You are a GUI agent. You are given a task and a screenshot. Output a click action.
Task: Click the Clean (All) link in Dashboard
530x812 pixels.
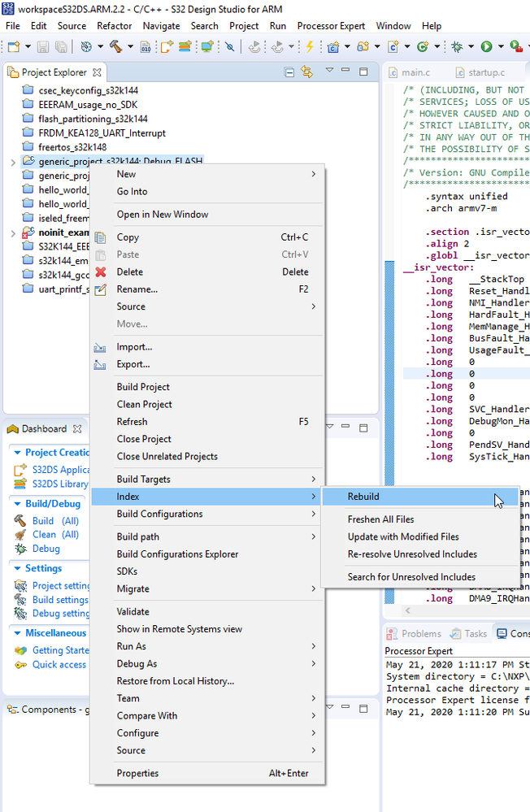(x=55, y=535)
